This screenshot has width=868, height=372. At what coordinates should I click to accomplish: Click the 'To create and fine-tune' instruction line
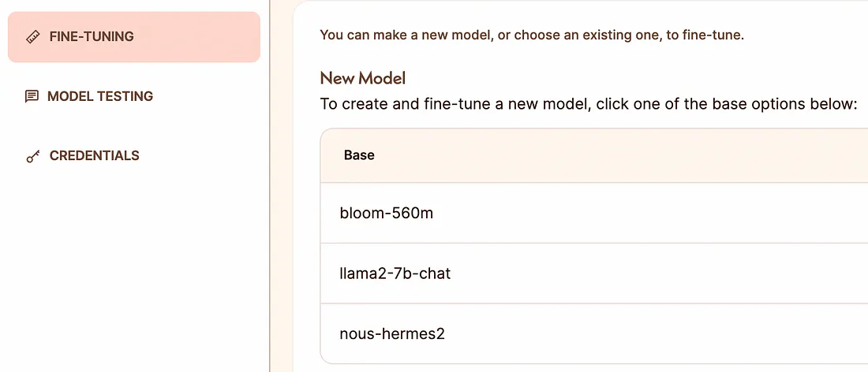[x=589, y=104]
